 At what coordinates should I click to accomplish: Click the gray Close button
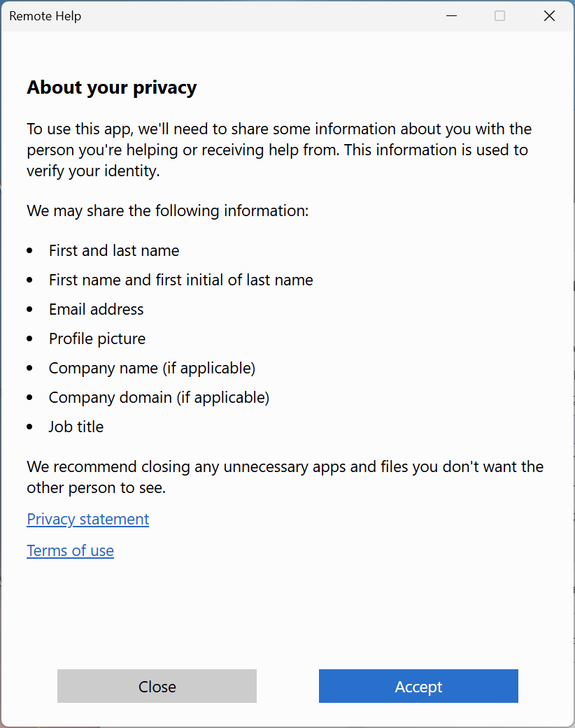[157, 686]
